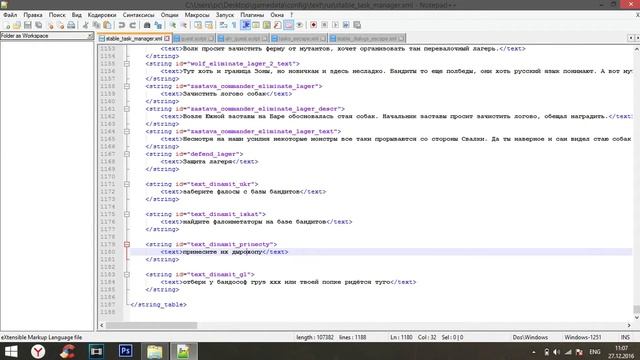Click the Stop recording macro icon
The image size is (640, 360).
[x=324, y=25]
